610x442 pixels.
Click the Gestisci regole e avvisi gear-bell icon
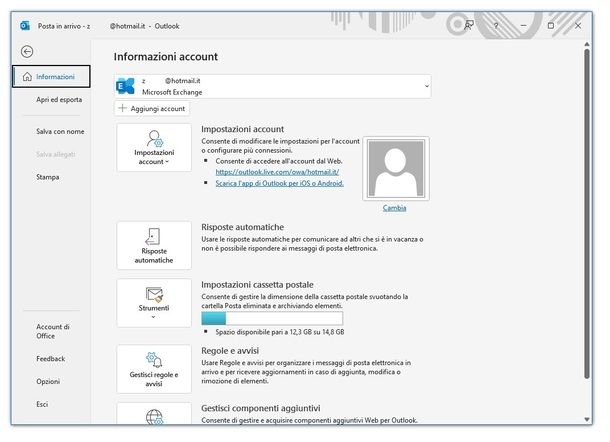[x=154, y=360]
